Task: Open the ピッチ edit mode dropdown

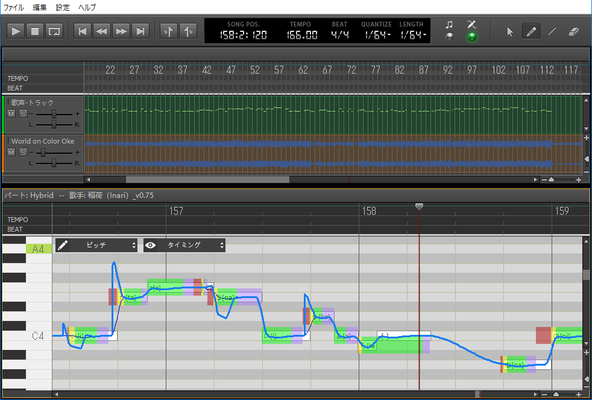Action: tap(96, 245)
